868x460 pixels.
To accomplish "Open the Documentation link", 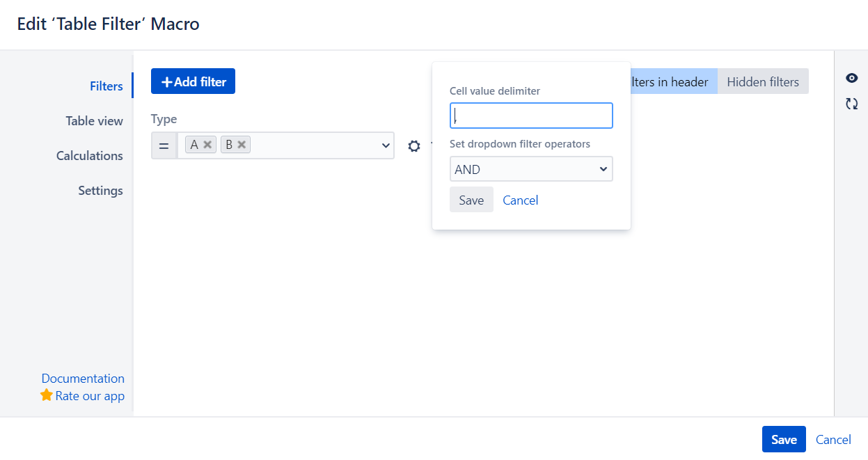I will pyautogui.click(x=83, y=378).
